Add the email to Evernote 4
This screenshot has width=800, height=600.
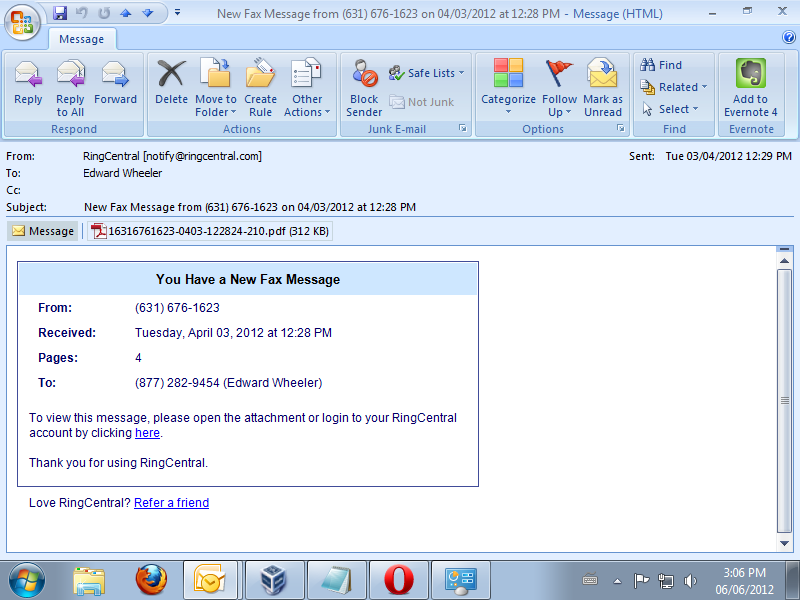click(750, 87)
